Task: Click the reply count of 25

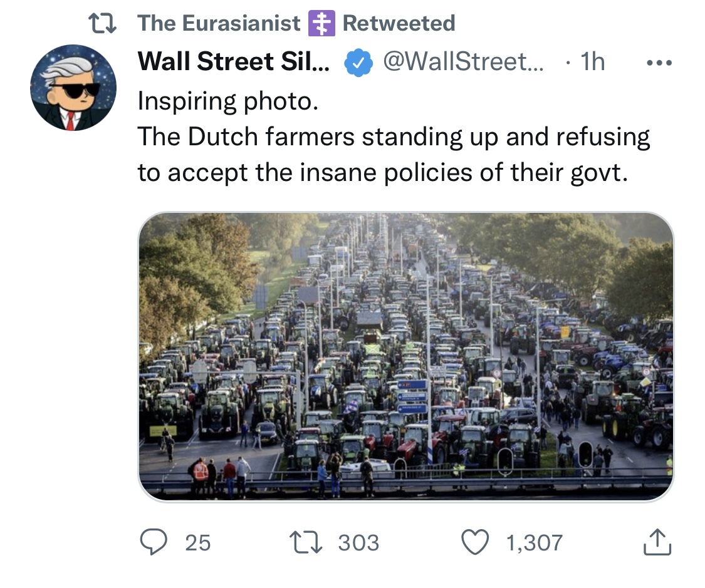Action: click(x=198, y=542)
